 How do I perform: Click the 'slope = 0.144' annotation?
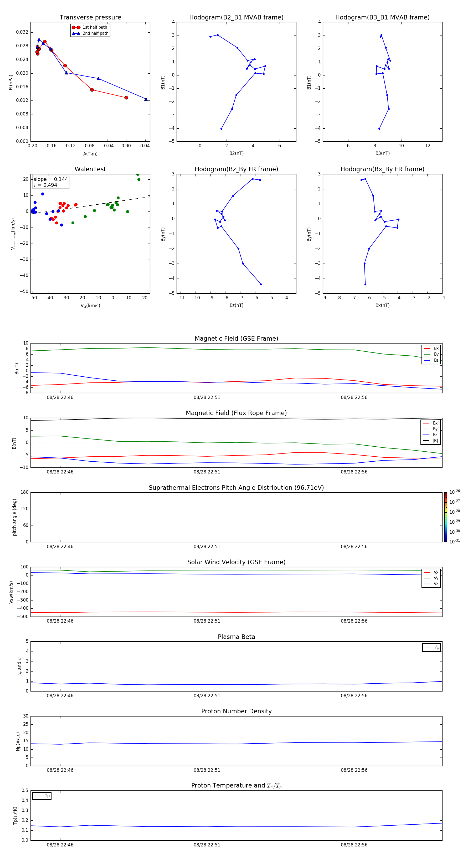click(x=51, y=179)
